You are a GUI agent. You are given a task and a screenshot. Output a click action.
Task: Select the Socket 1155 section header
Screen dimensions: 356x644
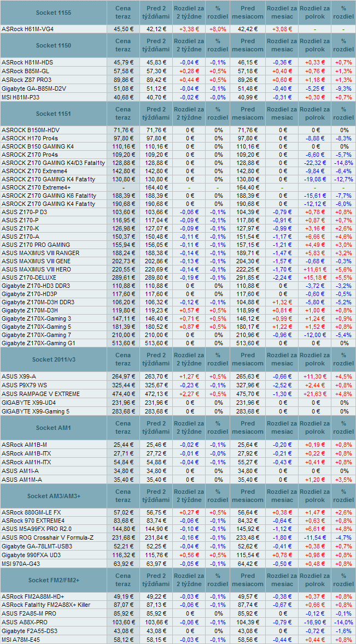pos(54,13)
